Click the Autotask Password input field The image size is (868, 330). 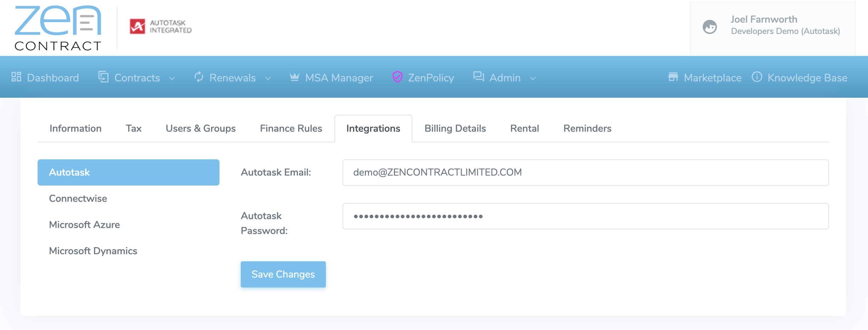tap(585, 216)
